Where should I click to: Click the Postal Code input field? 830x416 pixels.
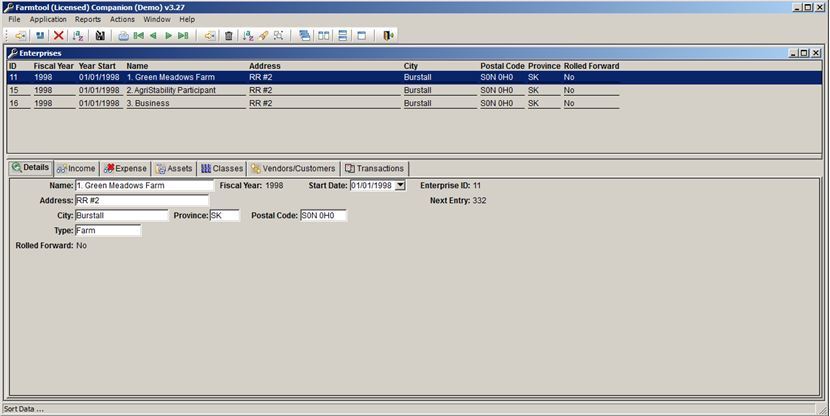[x=323, y=216]
